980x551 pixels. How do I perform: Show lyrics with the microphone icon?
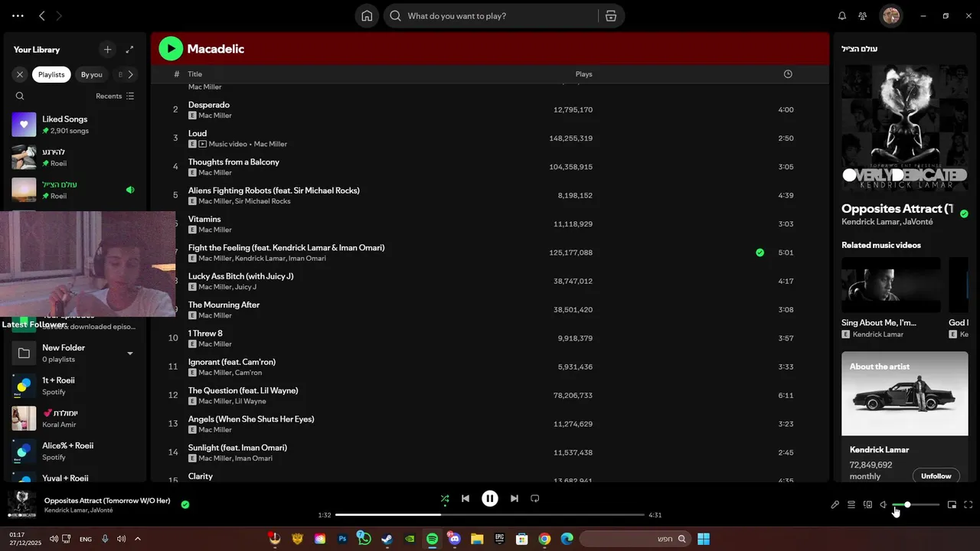tap(835, 505)
